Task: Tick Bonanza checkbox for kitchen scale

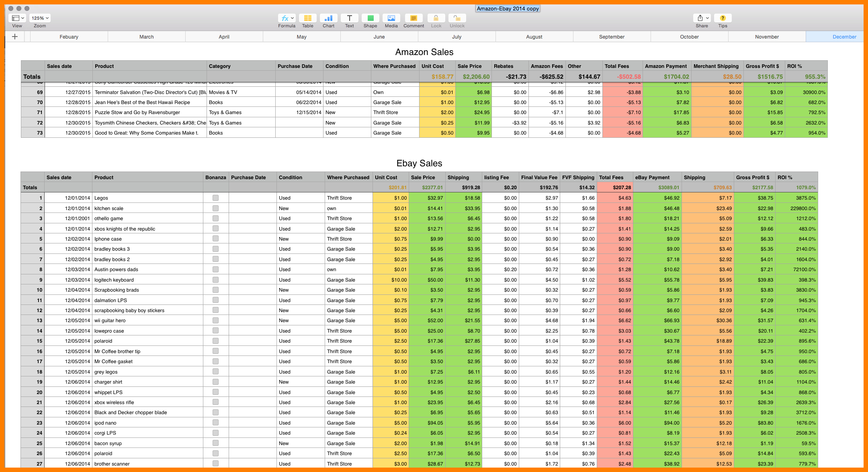Action: coord(216,208)
